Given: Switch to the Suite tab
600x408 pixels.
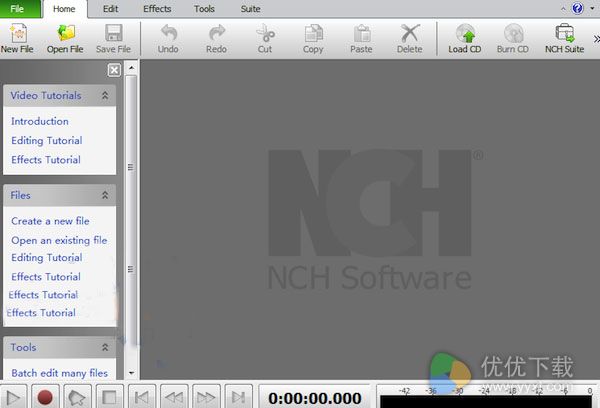Looking at the screenshot, I should [x=251, y=9].
